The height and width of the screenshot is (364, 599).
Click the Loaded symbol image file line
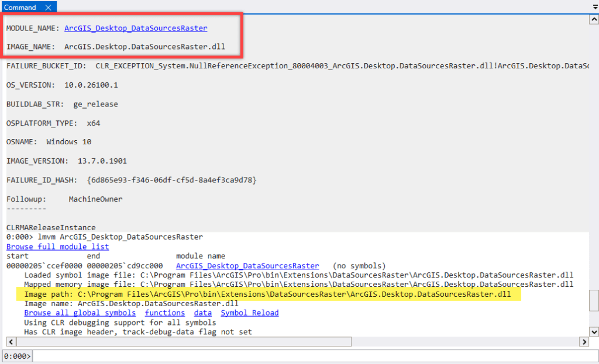pos(299,275)
